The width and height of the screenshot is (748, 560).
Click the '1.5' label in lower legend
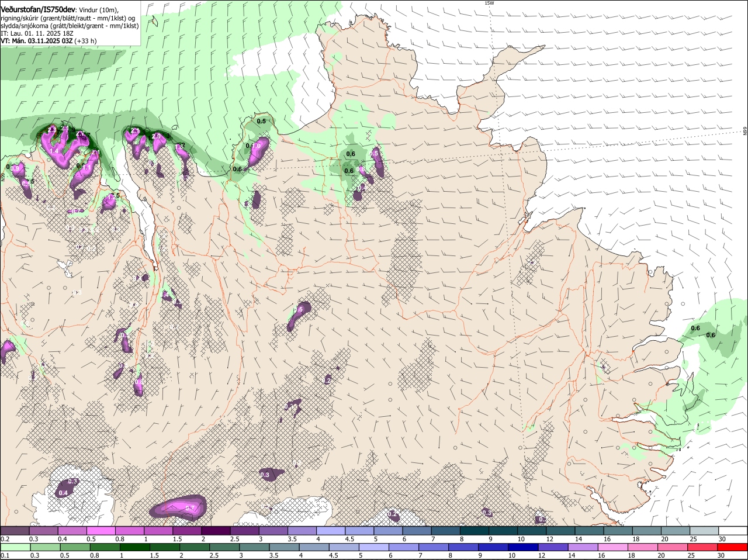coord(154,555)
